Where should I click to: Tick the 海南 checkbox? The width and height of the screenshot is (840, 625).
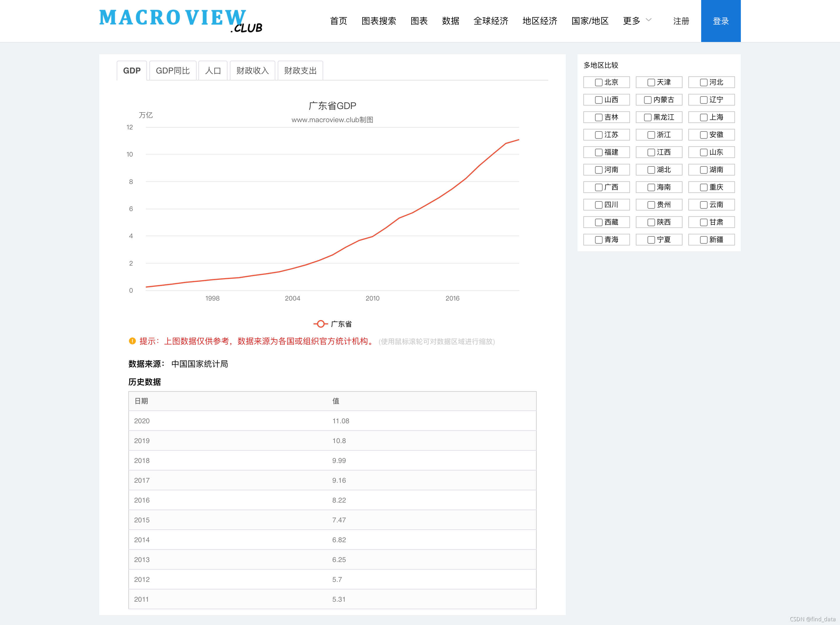pyautogui.click(x=651, y=187)
